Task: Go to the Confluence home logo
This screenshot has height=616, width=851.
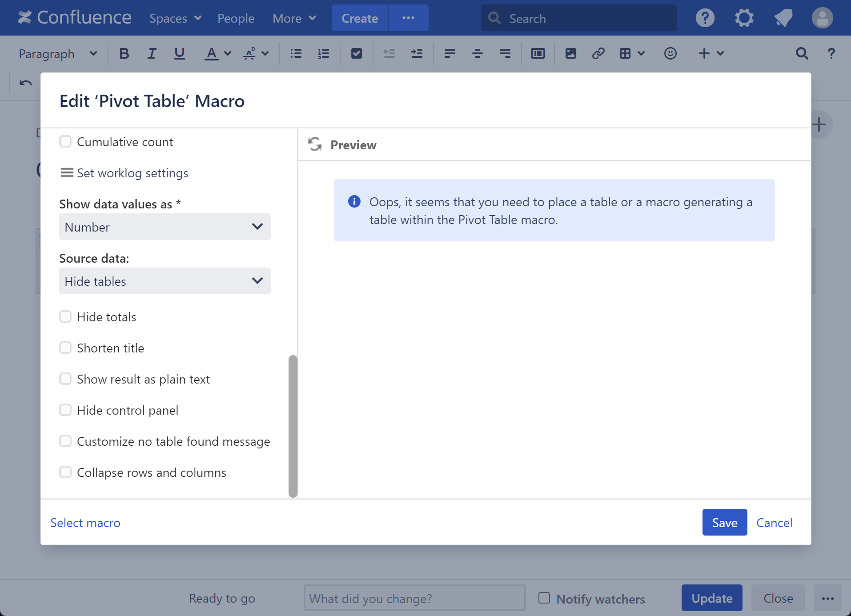Action: (75, 18)
